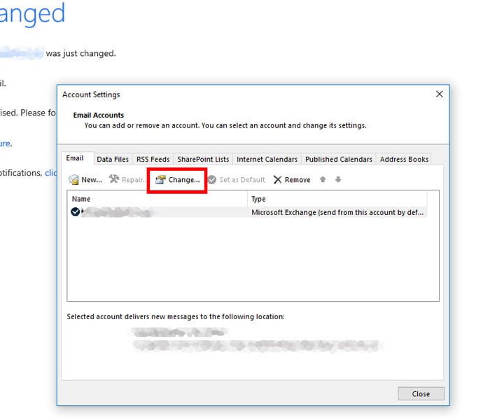Click the Repair... label

[x=134, y=180]
